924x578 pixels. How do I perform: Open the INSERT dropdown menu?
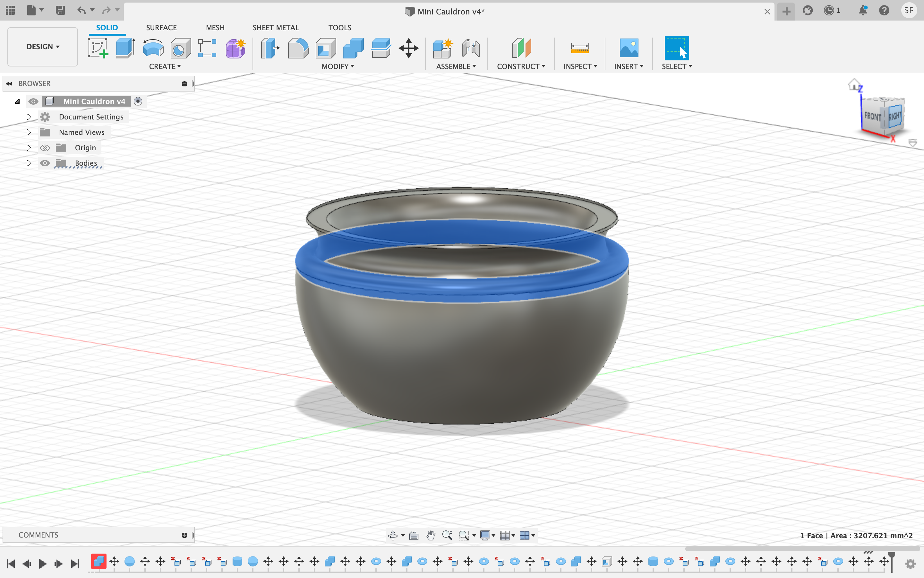click(629, 66)
